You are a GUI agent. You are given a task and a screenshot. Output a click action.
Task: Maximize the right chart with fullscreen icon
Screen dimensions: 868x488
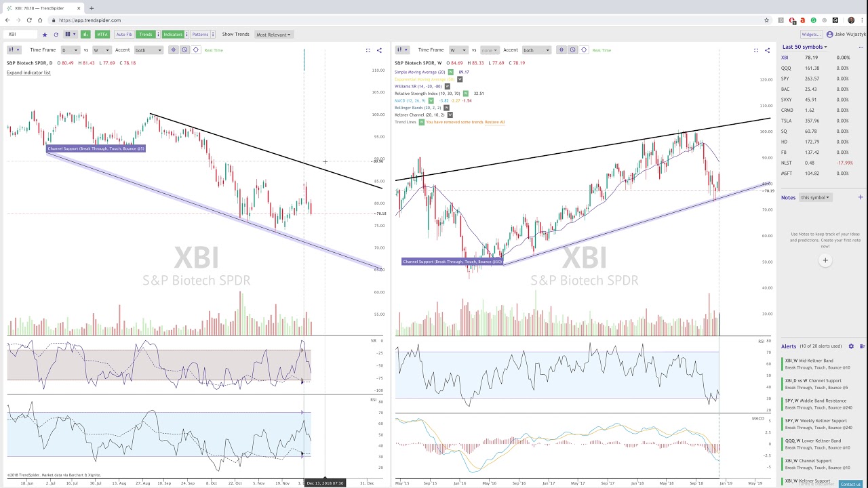tap(756, 50)
